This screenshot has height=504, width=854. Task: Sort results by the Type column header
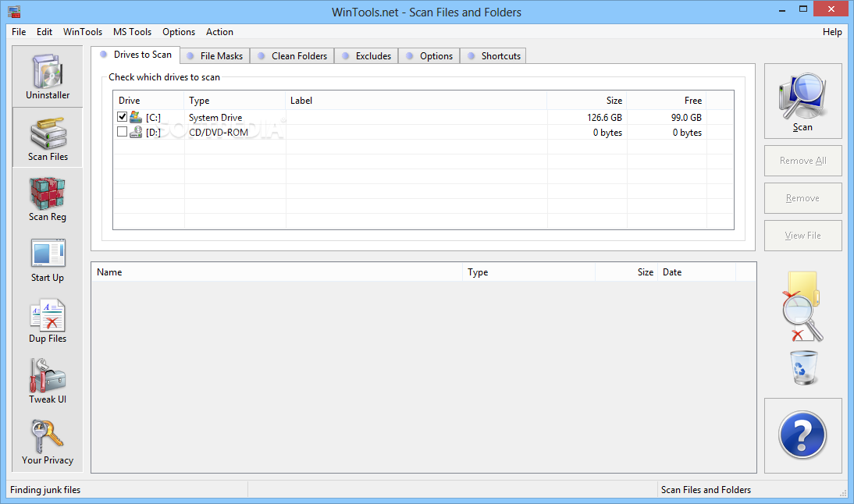click(528, 272)
